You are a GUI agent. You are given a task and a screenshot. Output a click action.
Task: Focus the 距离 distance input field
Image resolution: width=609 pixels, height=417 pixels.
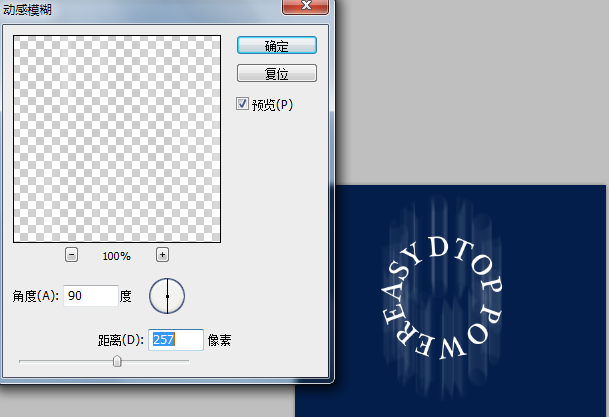(175, 340)
